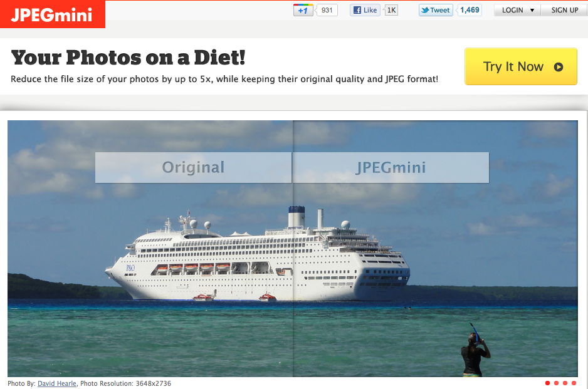
Task: Select the JPEGmini label on the photo
Action: click(x=391, y=167)
